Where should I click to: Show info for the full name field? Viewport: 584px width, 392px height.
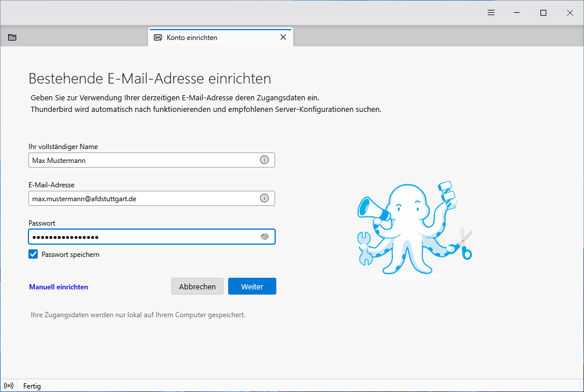point(264,160)
